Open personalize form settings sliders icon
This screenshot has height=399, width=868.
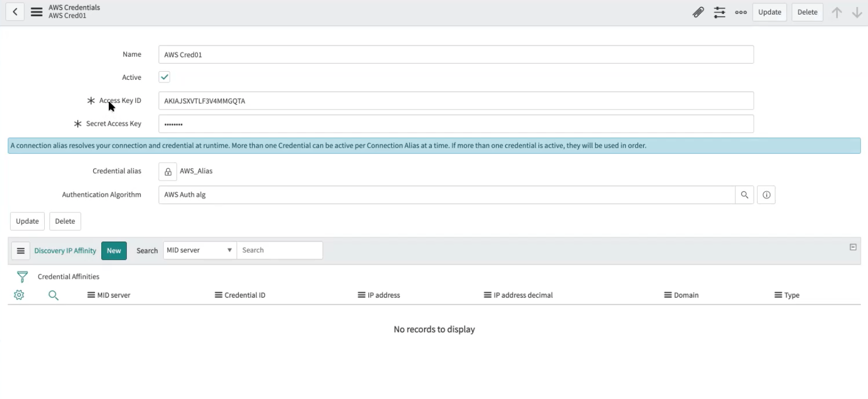[720, 12]
